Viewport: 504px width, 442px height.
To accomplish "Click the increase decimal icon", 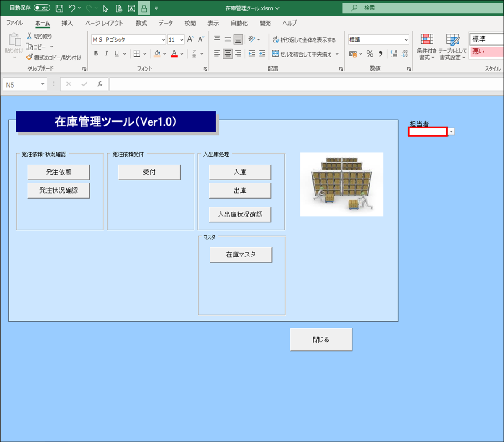I will pyautogui.click(x=394, y=54).
